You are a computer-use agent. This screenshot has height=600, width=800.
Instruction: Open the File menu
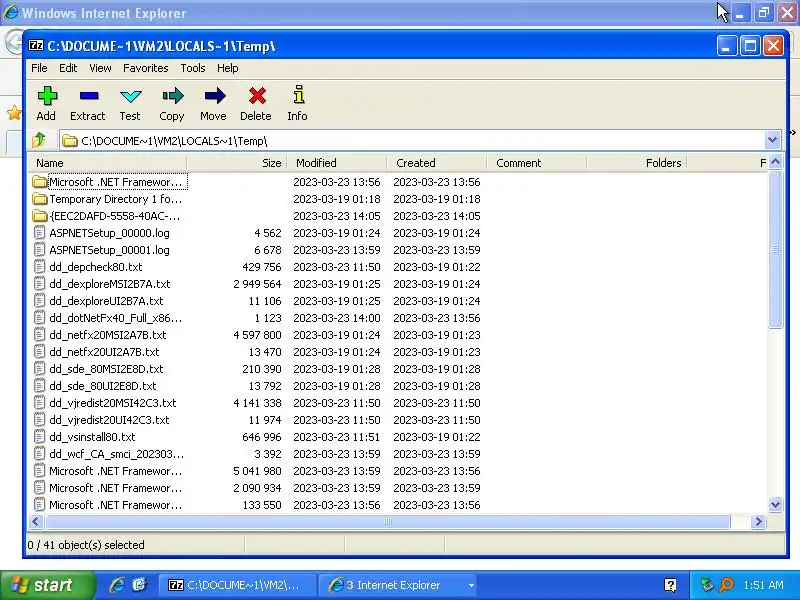click(x=39, y=68)
